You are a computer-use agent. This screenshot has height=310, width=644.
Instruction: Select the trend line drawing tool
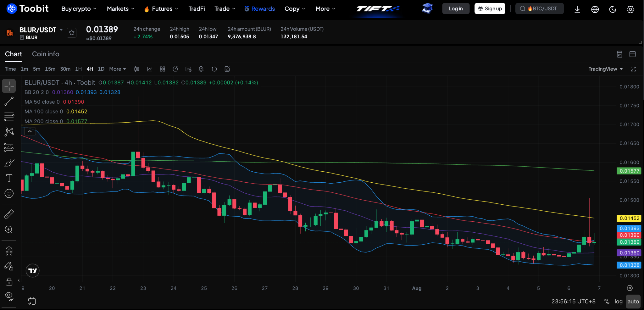pos(9,101)
